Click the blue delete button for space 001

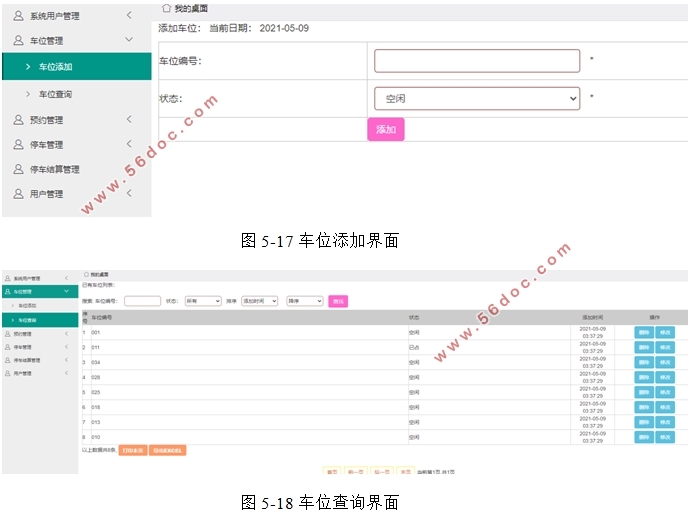click(x=643, y=332)
